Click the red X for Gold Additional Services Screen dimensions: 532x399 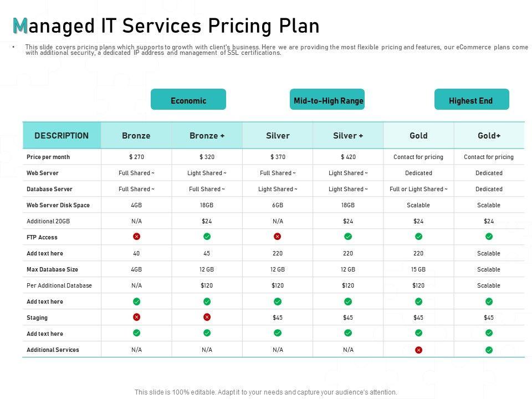[x=418, y=350]
